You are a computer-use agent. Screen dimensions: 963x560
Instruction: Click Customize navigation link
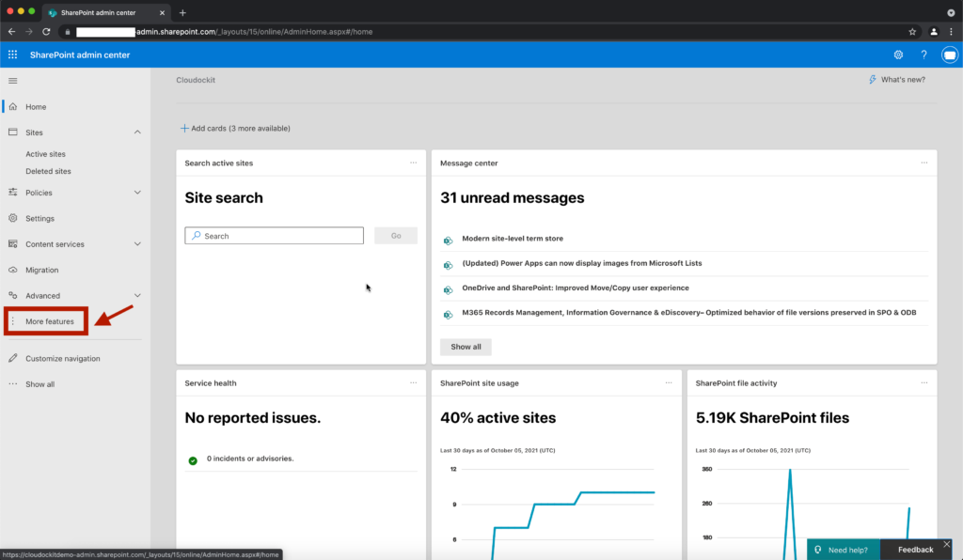(63, 358)
